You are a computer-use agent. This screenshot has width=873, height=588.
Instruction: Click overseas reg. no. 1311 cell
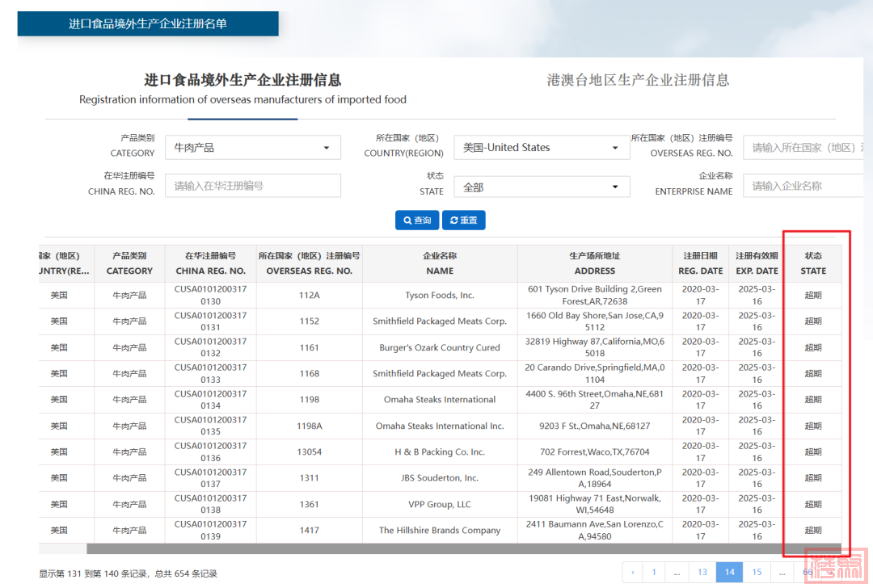(309, 478)
